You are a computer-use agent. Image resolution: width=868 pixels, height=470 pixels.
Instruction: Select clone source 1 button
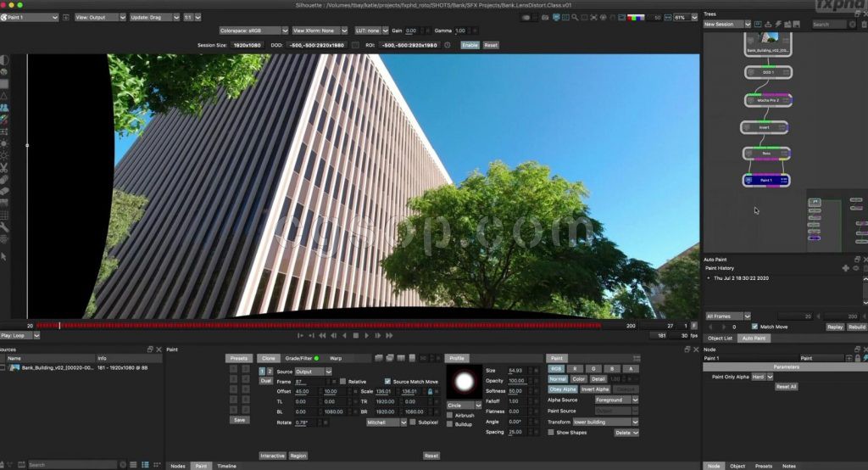coord(262,372)
